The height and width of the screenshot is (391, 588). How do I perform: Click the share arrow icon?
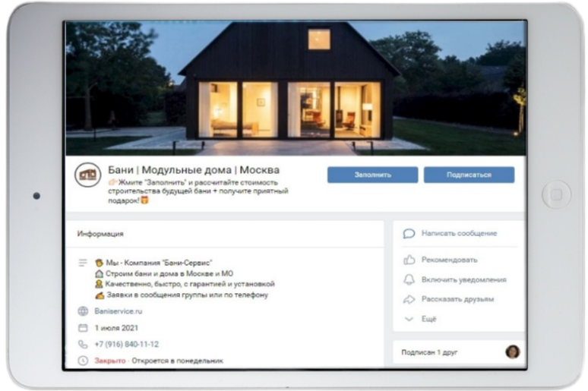point(409,299)
